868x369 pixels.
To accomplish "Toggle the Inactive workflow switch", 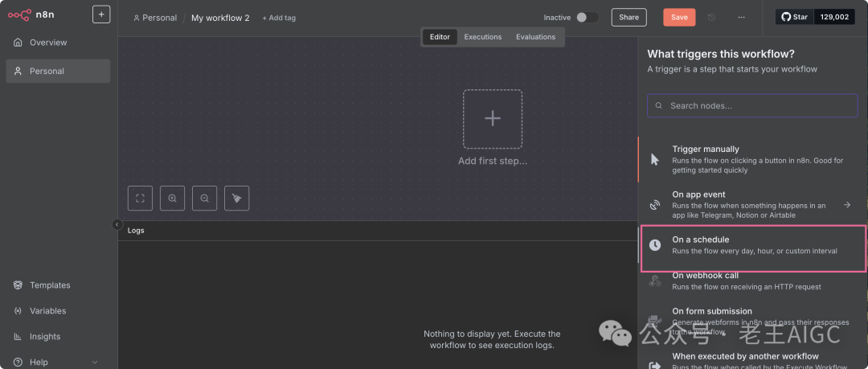I will coord(588,17).
